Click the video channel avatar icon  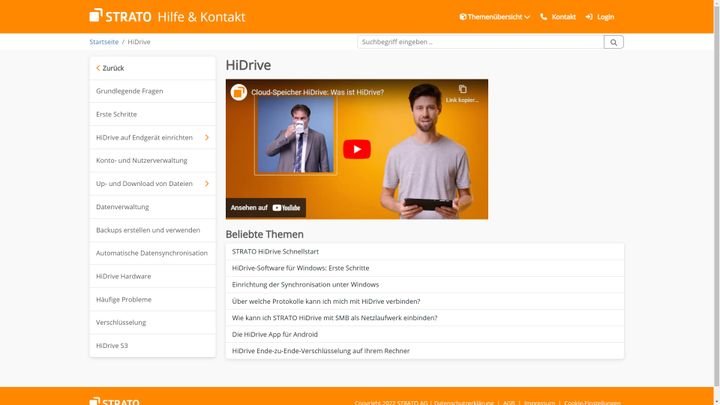(238, 92)
